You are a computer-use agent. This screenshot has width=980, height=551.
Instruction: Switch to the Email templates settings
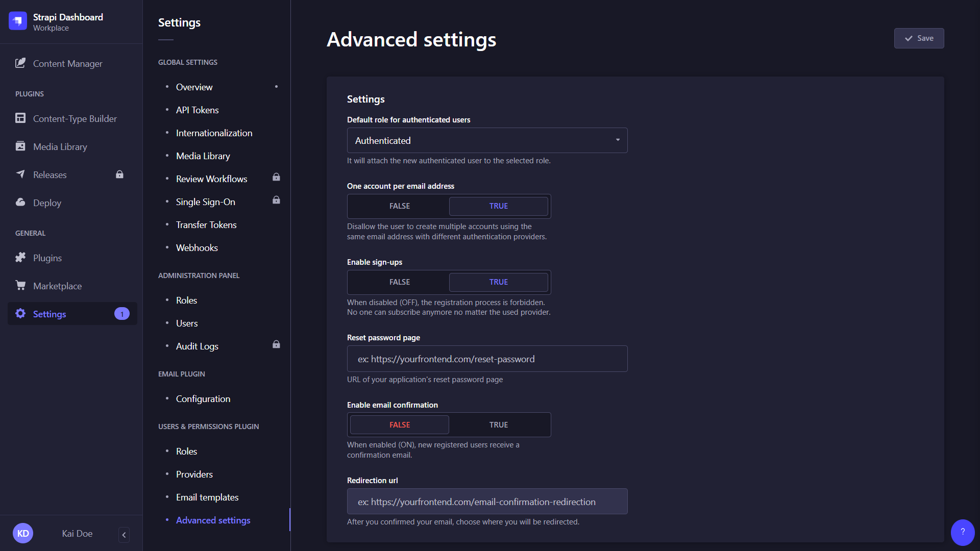[207, 497]
